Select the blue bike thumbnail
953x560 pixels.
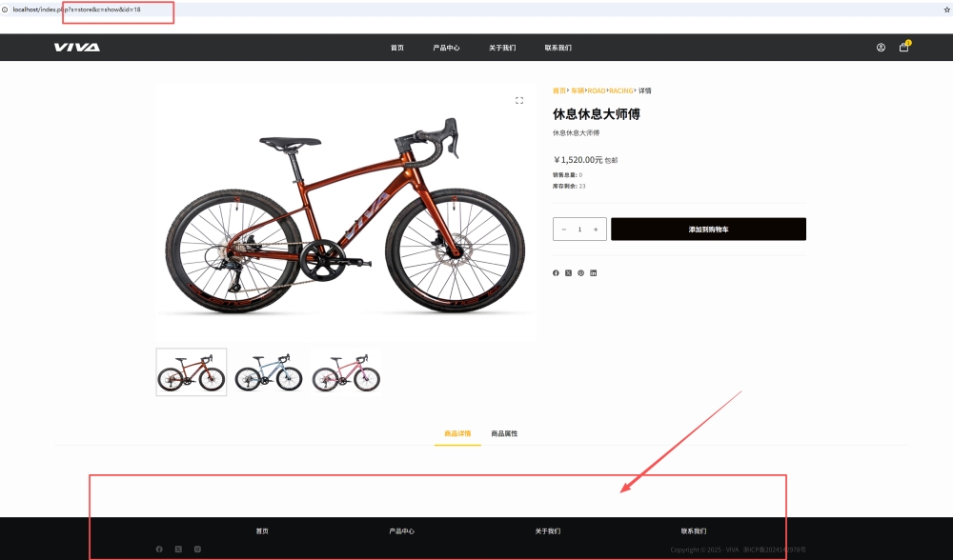click(x=269, y=372)
